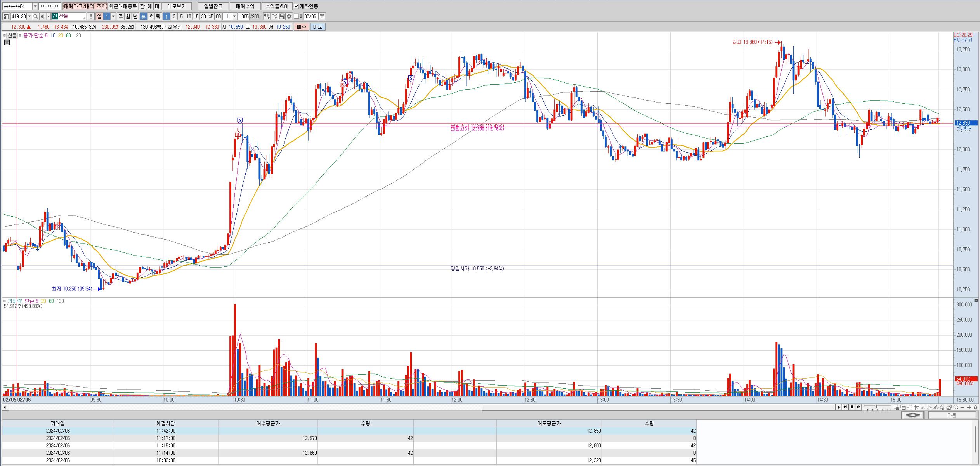Click the chart magnifier zoom icon
The width and height of the screenshot is (980, 466).
click(x=956, y=407)
